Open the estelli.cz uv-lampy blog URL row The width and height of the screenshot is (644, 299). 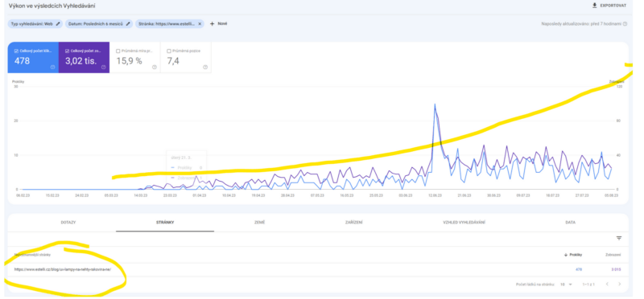coord(63,269)
